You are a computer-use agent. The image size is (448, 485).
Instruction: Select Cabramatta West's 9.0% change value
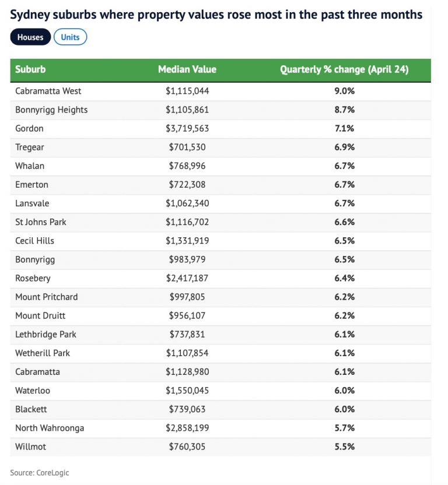pyautogui.click(x=344, y=91)
